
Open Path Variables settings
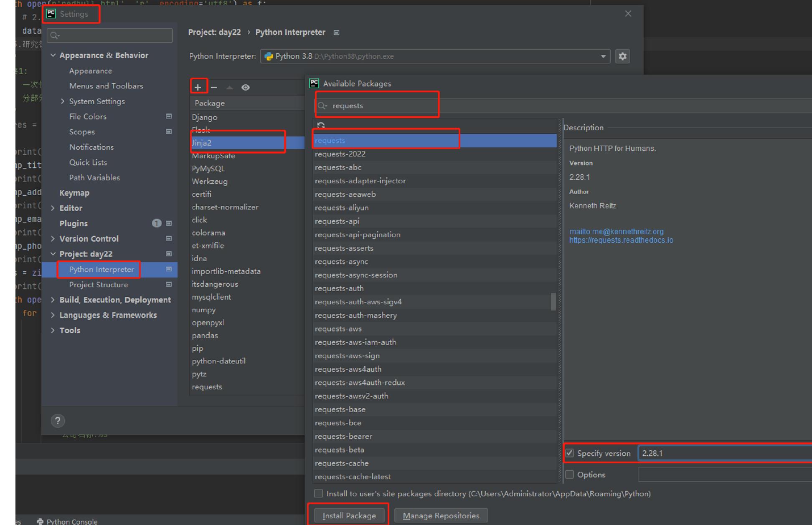pos(94,177)
